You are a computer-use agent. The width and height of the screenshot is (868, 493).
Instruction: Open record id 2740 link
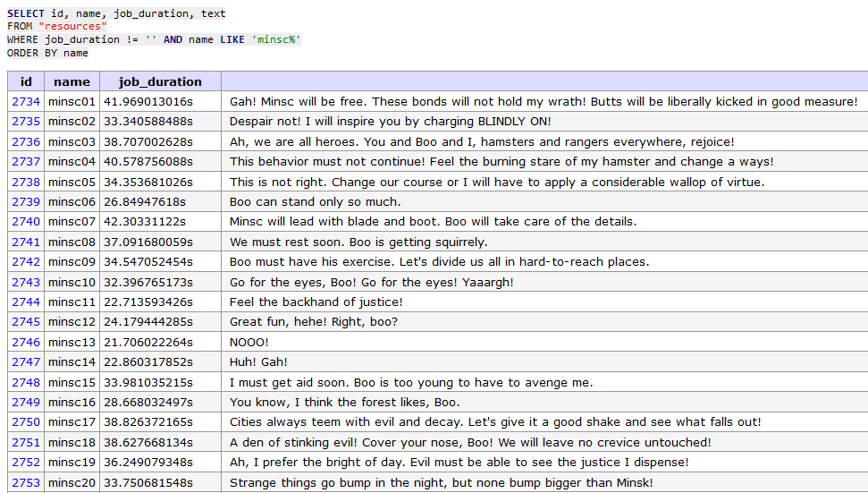click(x=26, y=222)
